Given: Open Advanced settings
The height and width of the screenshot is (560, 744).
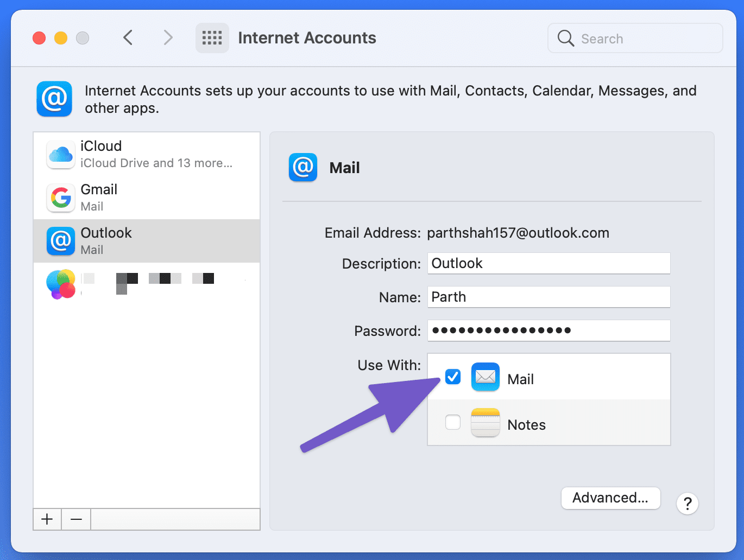Looking at the screenshot, I should (610, 498).
